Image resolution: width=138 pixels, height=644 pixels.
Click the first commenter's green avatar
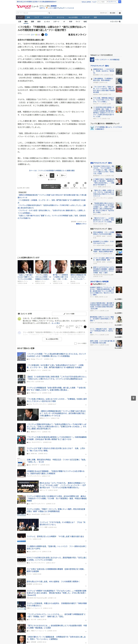(19, 319)
